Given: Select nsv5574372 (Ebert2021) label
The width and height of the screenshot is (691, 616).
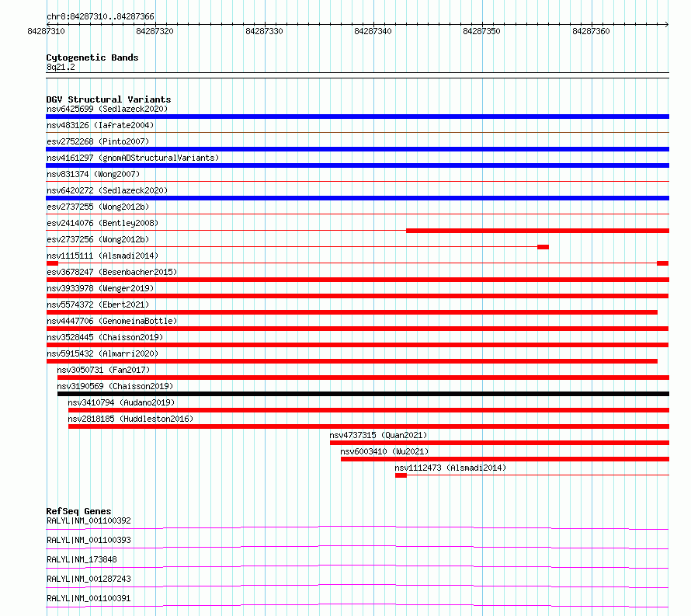Looking at the screenshot, I should (x=98, y=305).
